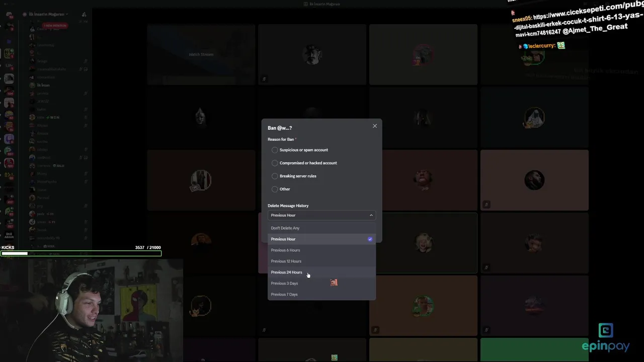Choose 'Don't Delete Any' option
Screen dimensions: 644x362
tap(321, 228)
